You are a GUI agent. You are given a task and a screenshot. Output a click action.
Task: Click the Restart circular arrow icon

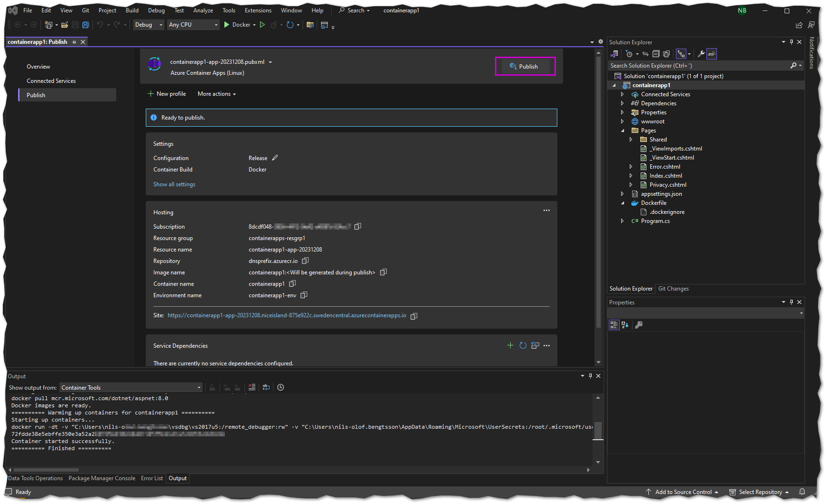(x=290, y=25)
